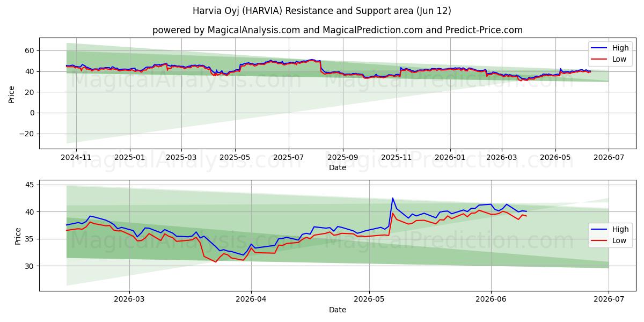Select the '−20' price tick on the top chart
Screen dimensions: 644x322
27,134
